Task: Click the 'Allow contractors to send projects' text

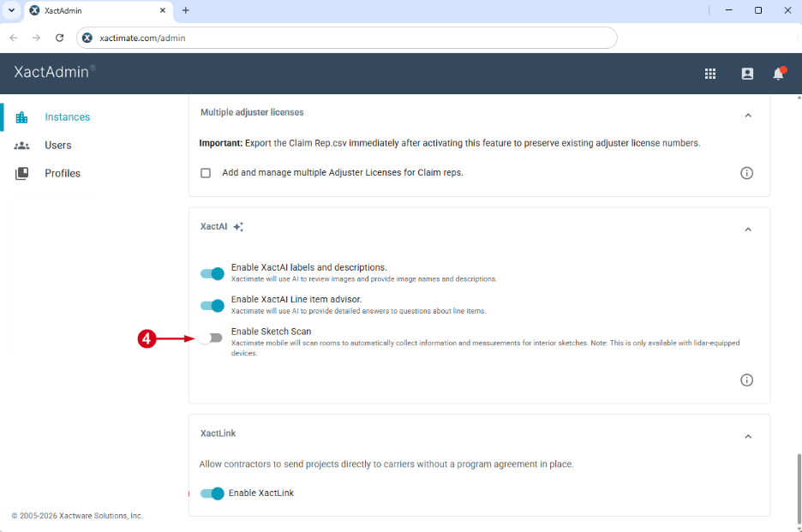Action: coord(386,464)
